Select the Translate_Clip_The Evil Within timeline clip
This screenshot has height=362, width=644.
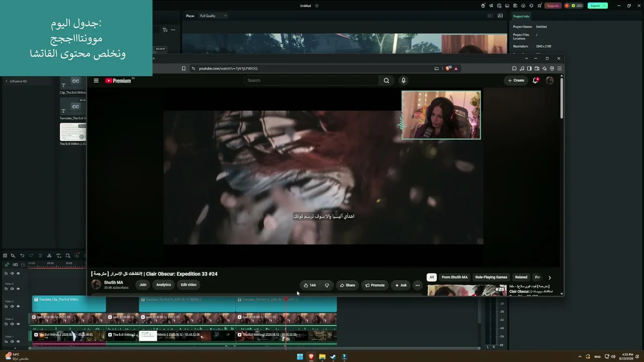[69, 304]
